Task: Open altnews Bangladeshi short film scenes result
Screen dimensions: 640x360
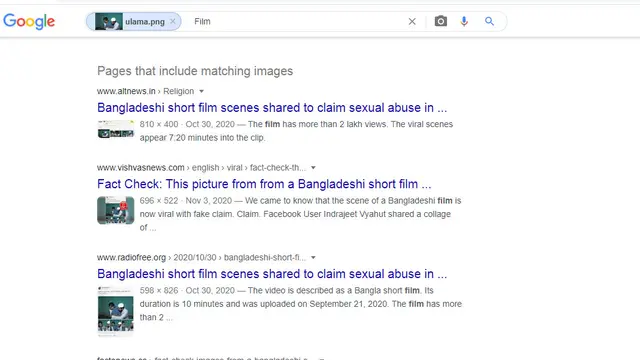Action: point(272,108)
